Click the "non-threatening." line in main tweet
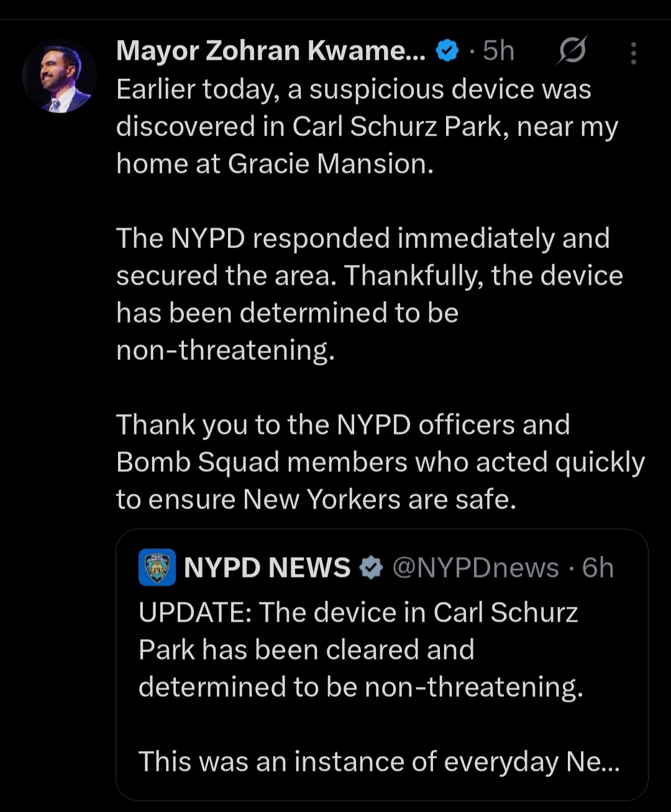 226,351
